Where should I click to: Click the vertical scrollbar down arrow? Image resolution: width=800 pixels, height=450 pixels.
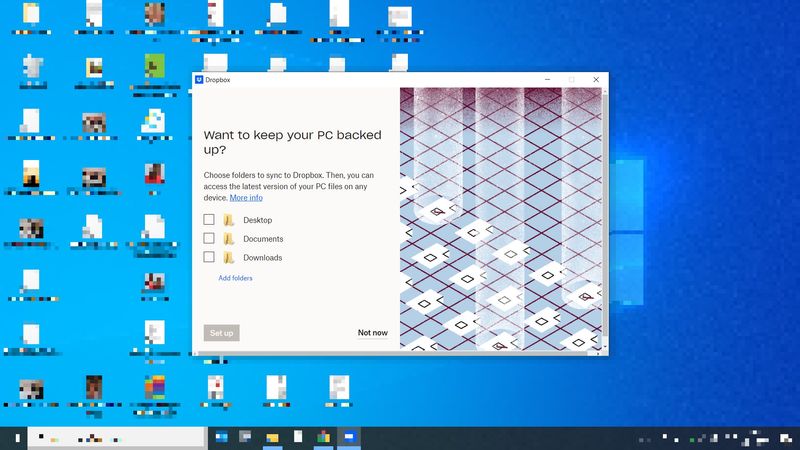coord(605,347)
